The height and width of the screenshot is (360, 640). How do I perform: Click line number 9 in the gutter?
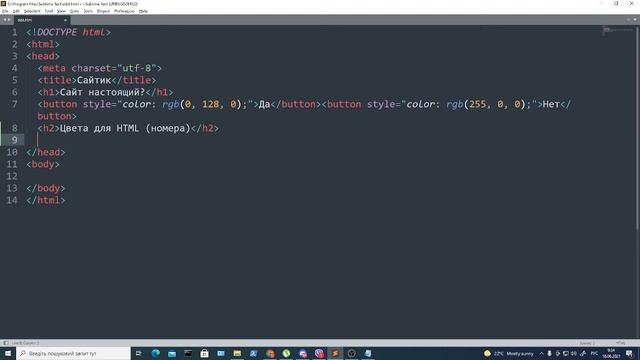pyautogui.click(x=14, y=140)
